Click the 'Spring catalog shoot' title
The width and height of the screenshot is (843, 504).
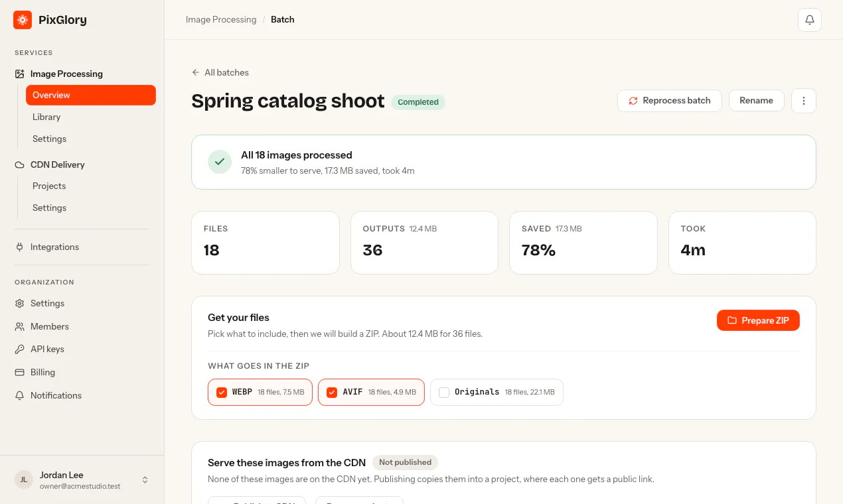click(288, 101)
